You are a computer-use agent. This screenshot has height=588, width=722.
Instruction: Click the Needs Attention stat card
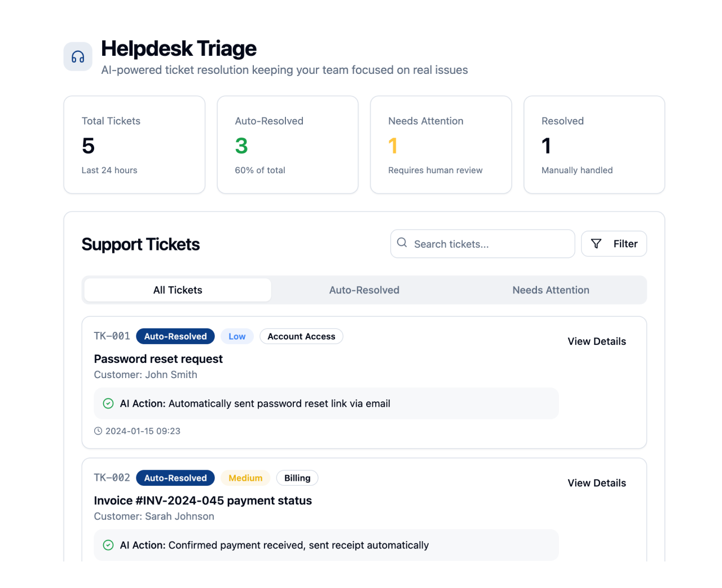(x=441, y=144)
